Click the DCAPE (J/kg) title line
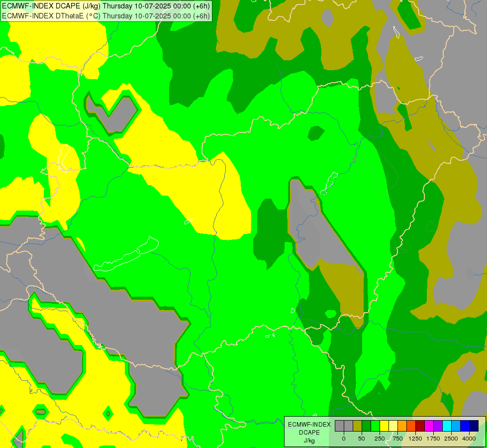Image resolution: width=487 pixels, height=448 pixels. point(106,6)
